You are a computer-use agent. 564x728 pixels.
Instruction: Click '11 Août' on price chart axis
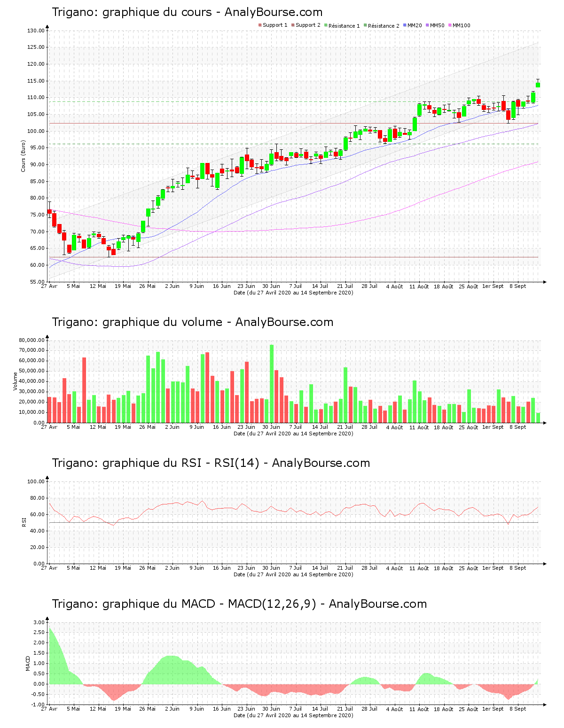[x=419, y=286]
